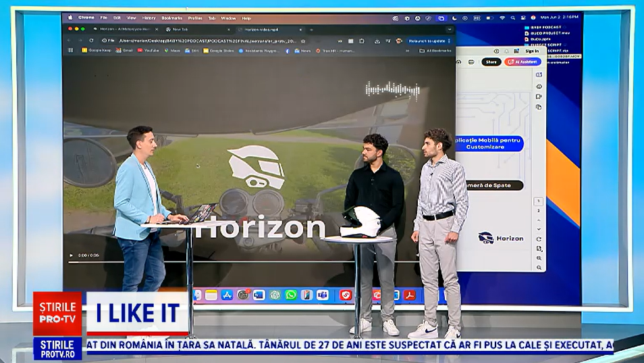644x363 pixels.
Task: Click the Share button in the PDF viewer
Action: 491,62
